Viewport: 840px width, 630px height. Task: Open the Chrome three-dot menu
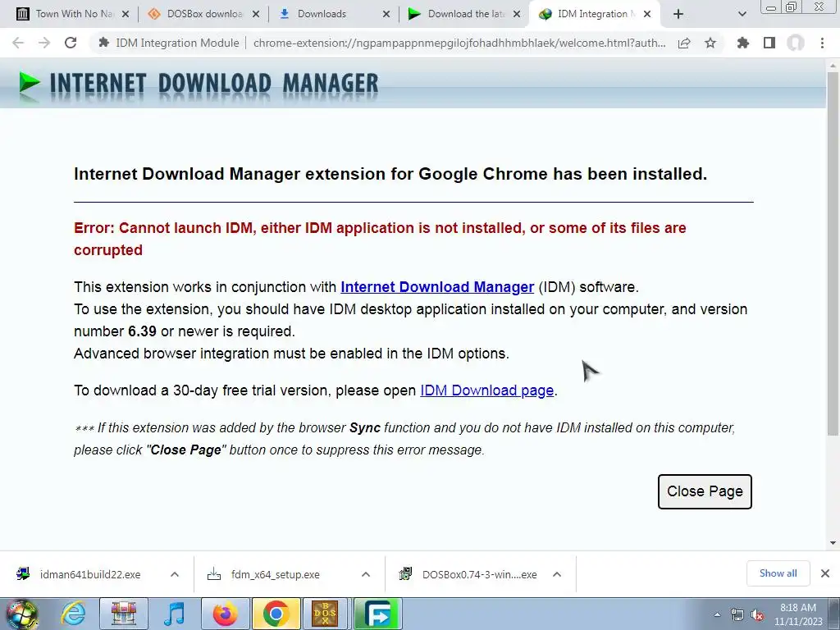tap(822, 43)
